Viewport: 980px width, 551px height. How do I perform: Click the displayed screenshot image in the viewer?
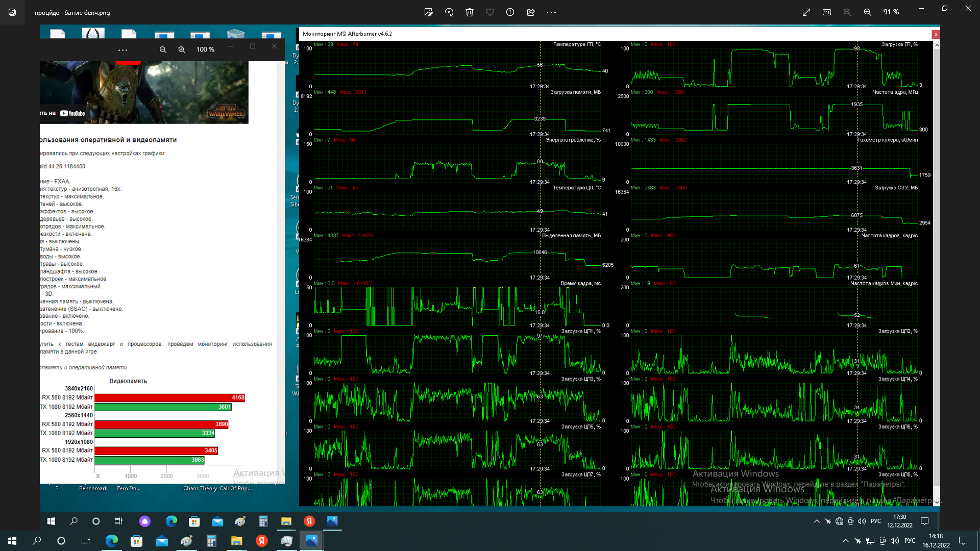(x=490, y=275)
